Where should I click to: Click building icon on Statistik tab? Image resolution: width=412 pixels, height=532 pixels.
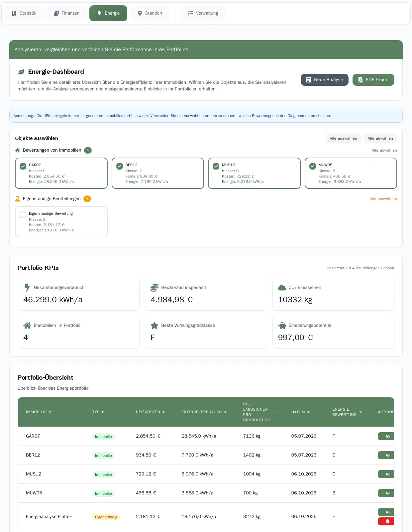click(14, 13)
